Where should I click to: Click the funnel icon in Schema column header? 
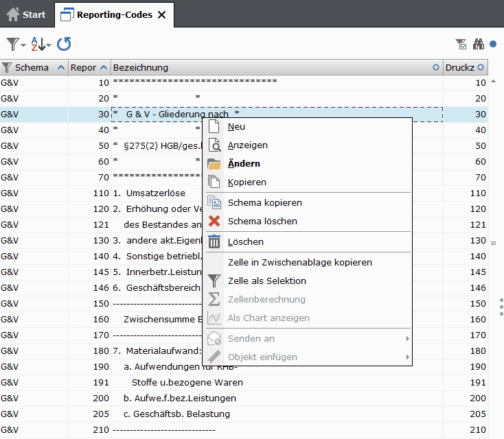point(6,68)
